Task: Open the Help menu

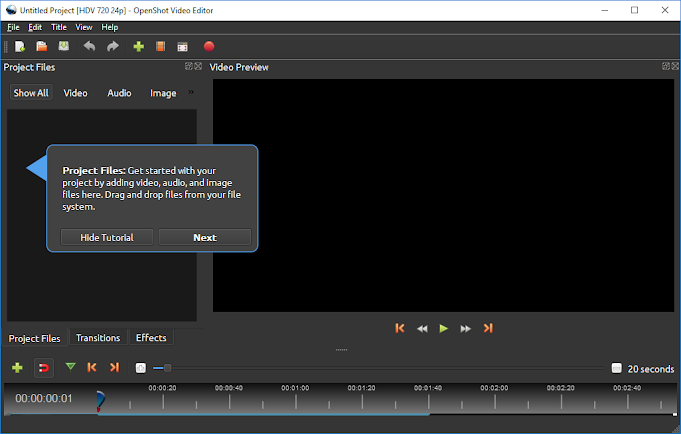Action: (109, 27)
